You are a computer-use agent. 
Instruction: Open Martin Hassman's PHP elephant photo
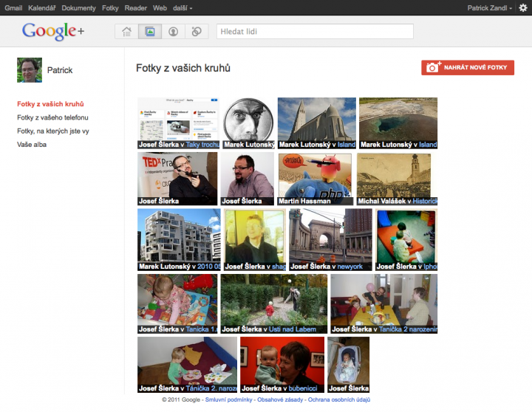click(316, 179)
